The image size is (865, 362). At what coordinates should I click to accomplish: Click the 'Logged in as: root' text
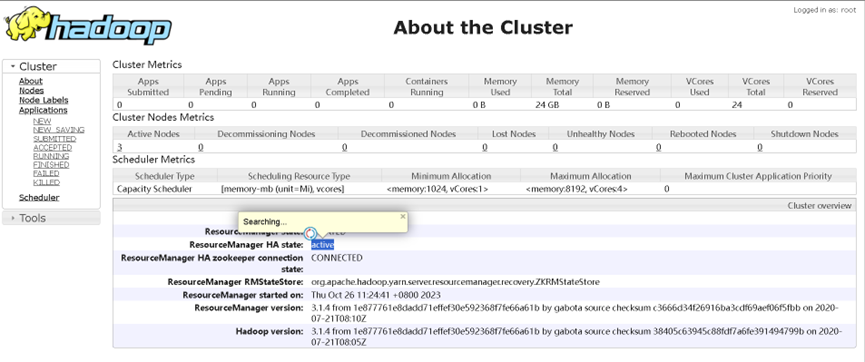point(825,10)
